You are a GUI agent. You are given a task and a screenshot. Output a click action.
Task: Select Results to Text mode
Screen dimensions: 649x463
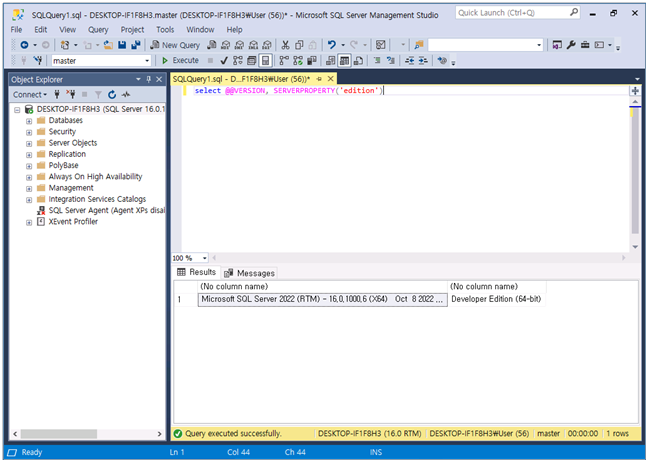pos(330,61)
